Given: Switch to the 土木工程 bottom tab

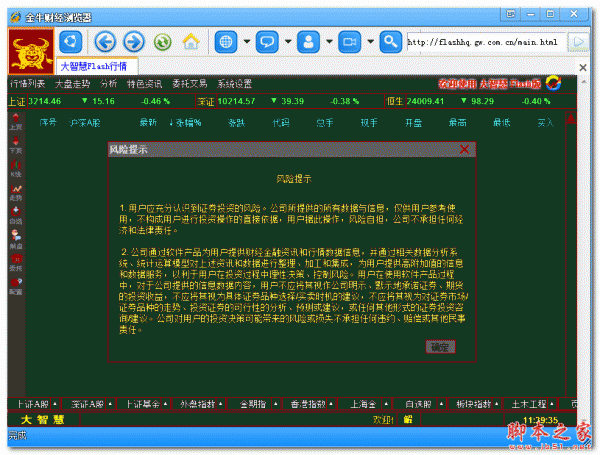Looking at the screenshot, I should tap(529, 404).
